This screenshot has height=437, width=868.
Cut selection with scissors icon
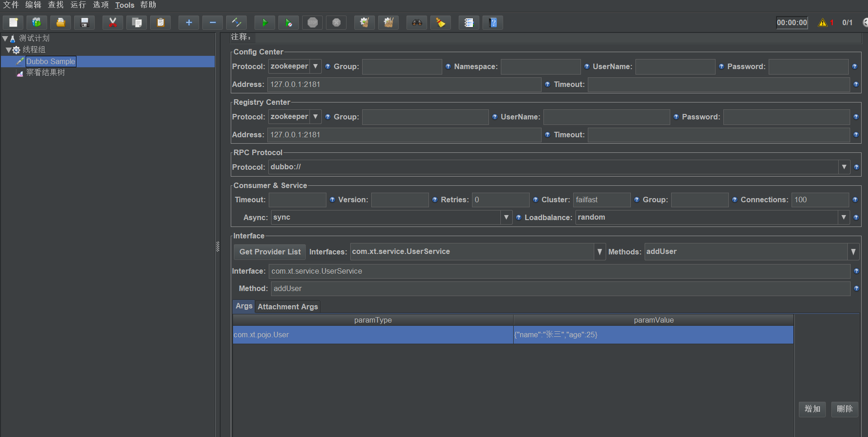(113, 22)
